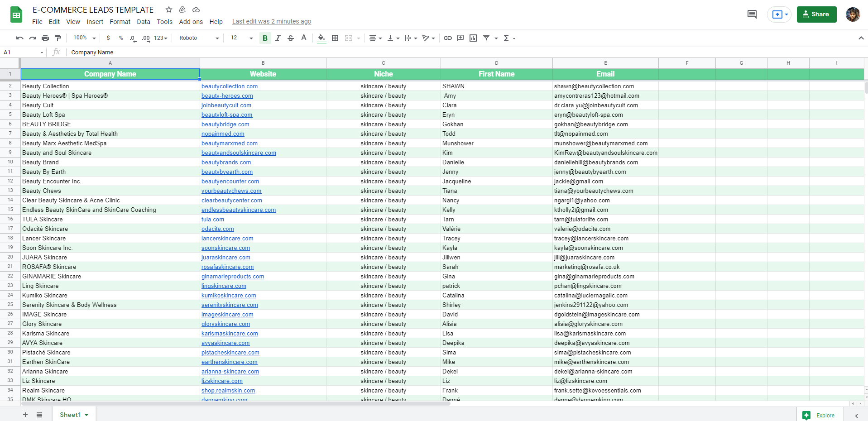Open the Edit menu

pos(54,22)
